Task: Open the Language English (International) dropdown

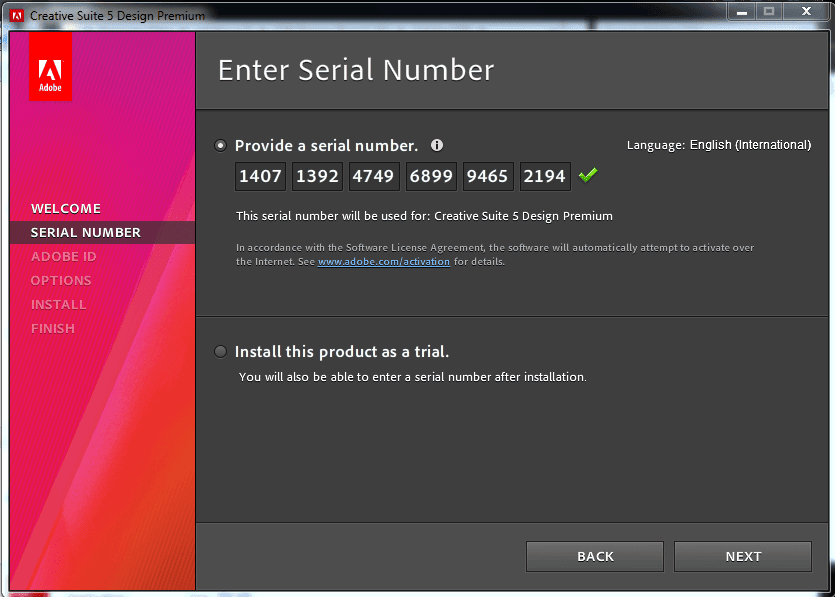Action: coord(750,145)
